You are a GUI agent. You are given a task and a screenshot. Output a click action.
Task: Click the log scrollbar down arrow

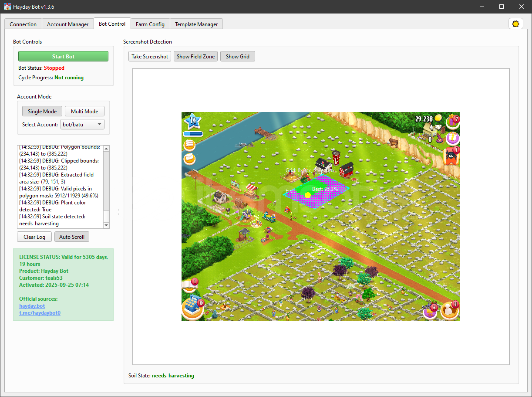click(106, 225)
